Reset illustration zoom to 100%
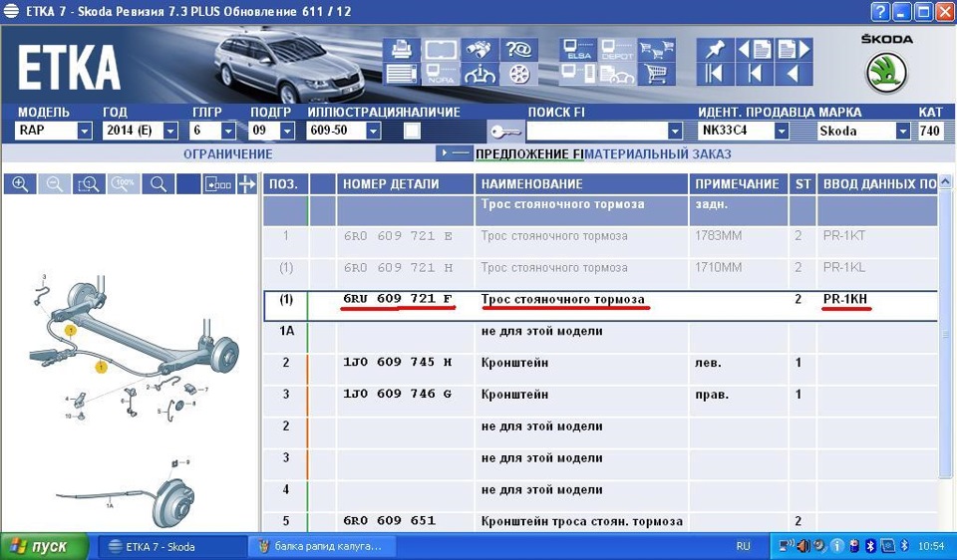Image resolution: width=957 pixels, height=560 pixels. [x=124, y=183]
